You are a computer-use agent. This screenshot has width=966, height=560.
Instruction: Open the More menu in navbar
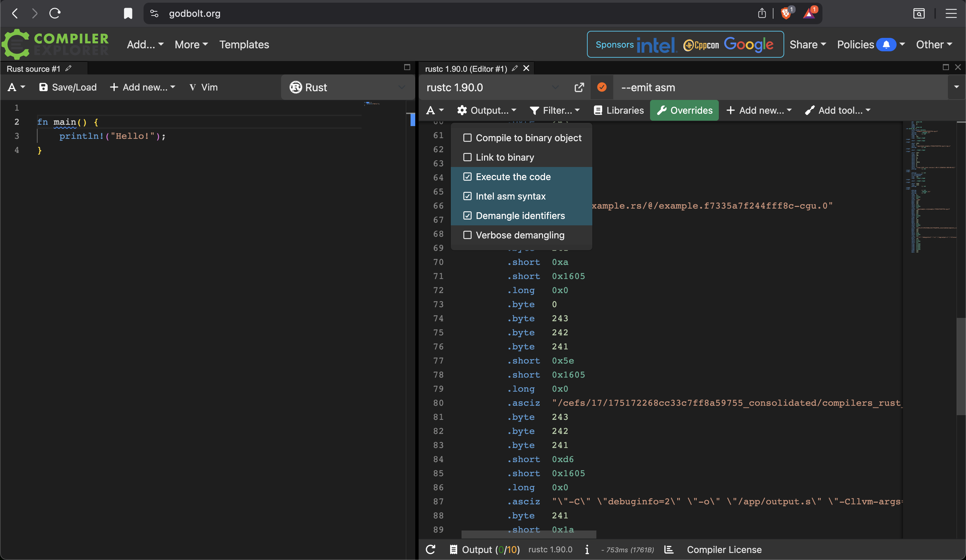[x=191, y=45]
